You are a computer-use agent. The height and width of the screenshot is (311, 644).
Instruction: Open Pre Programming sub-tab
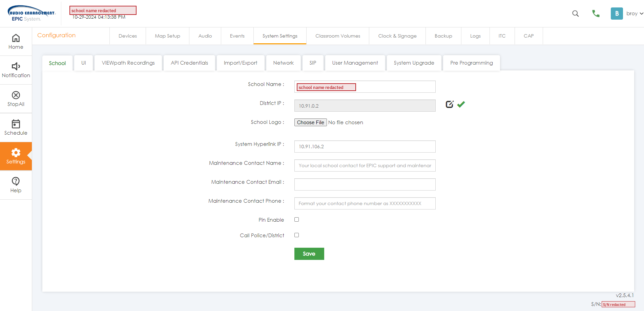tap(472, 63)
